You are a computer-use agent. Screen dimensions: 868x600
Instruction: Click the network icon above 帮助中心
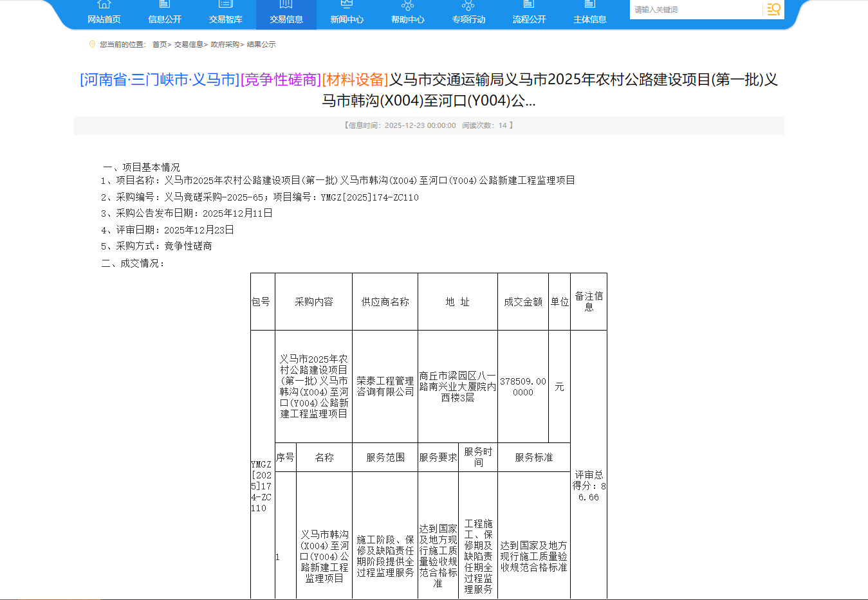point(408,5)
